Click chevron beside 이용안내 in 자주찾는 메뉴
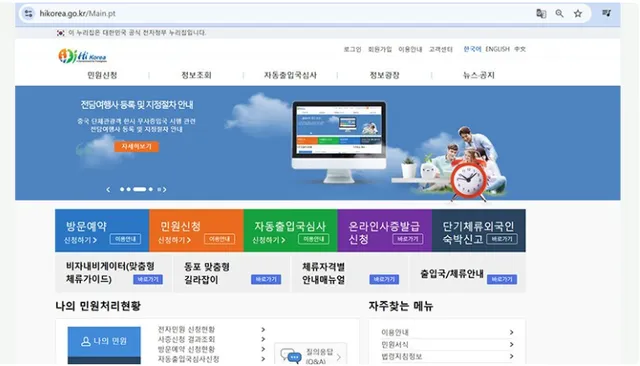The height and width of the screenshot is (366, 640). click(511, 333)
